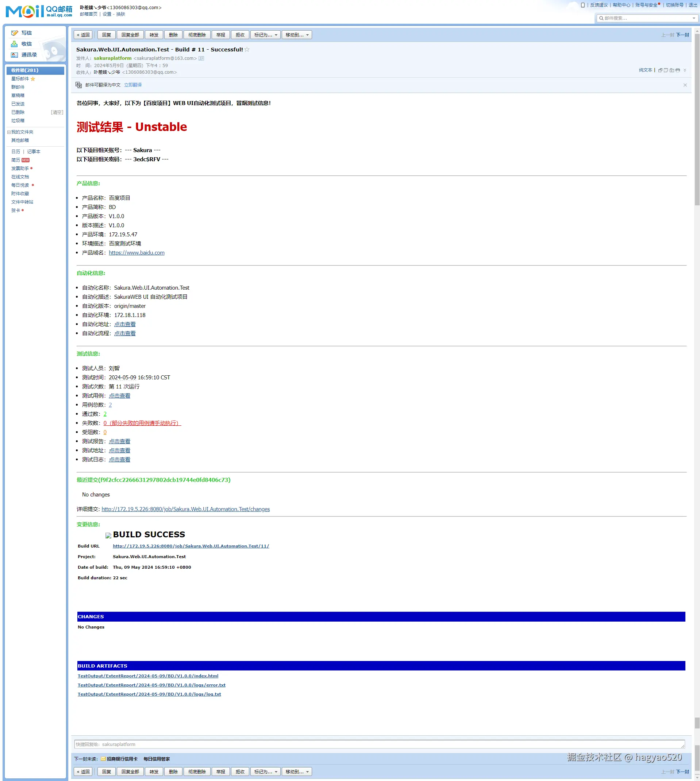Open the 垃圾箱 spam folder
This screenshot has width=700, height=781.
(x=18, y=121)
